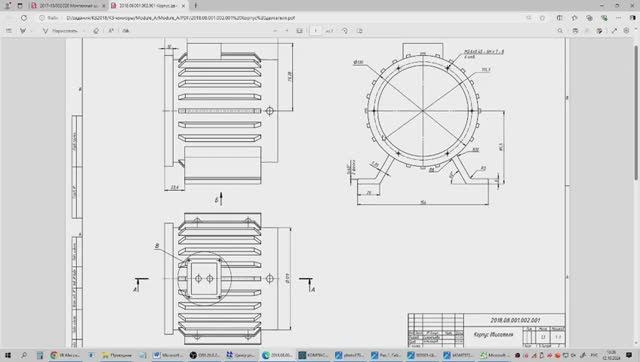Viewport: 640px width, 362px height.
Task: Search in PDF document
Action: point(560,31)
